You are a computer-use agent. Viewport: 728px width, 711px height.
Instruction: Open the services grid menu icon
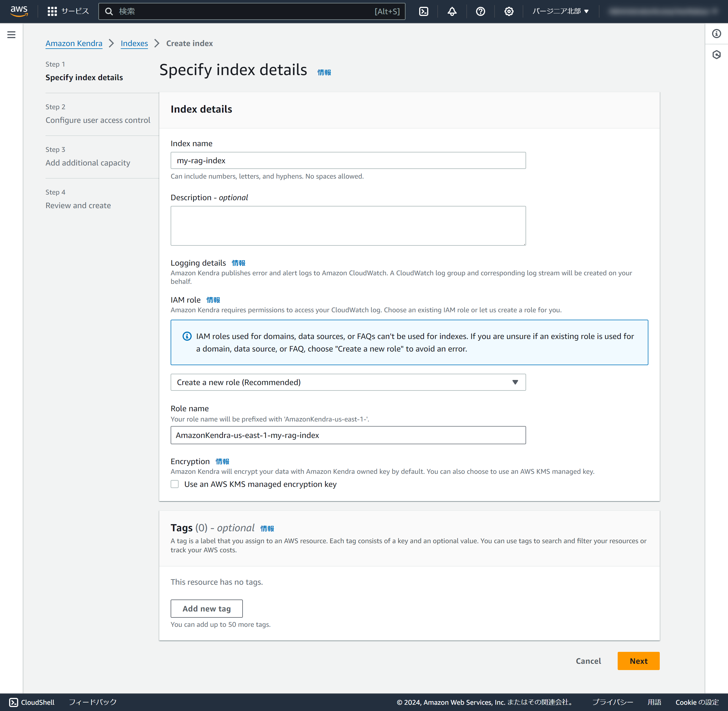[x=52, y=11]
